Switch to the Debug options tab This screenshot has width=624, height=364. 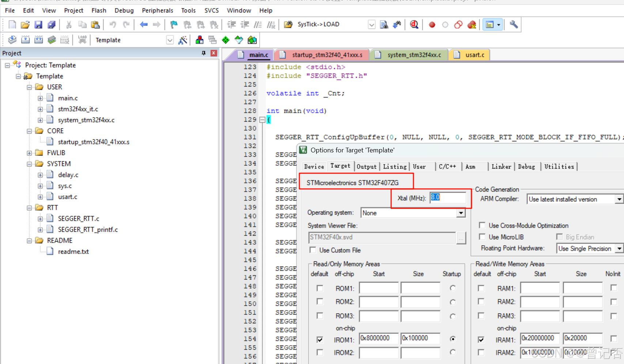[526, 167]
